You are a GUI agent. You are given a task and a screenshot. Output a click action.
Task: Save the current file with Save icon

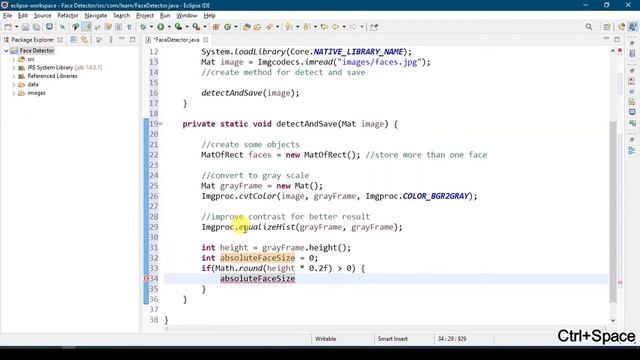click(x=25, y=27)
